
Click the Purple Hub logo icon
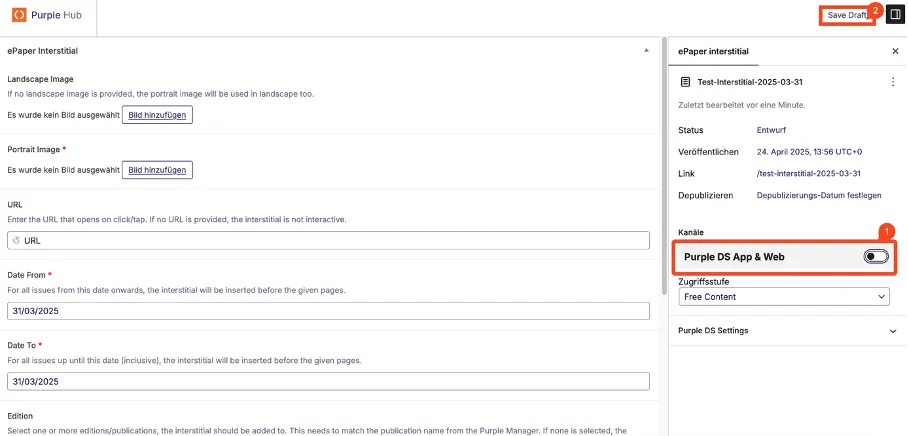point(19,15)
